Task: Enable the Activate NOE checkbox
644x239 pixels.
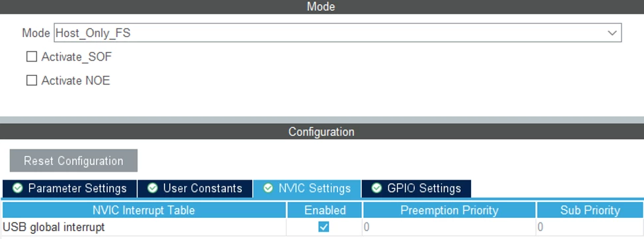Action: pyautogui.click(x=32, y=81)
